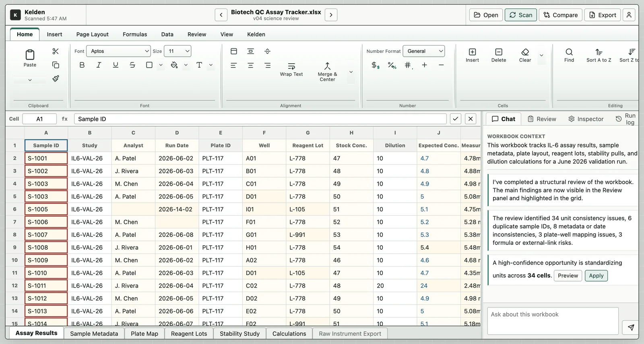
Task: Toggle Italic formatting
Action: click(x=99, y=65)
